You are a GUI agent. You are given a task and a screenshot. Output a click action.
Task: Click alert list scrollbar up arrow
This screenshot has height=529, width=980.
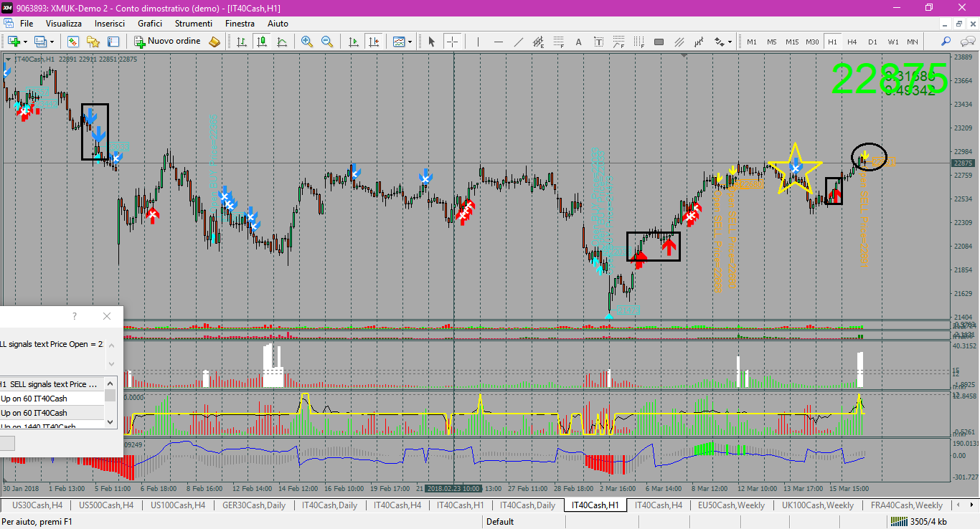[110, 383]
